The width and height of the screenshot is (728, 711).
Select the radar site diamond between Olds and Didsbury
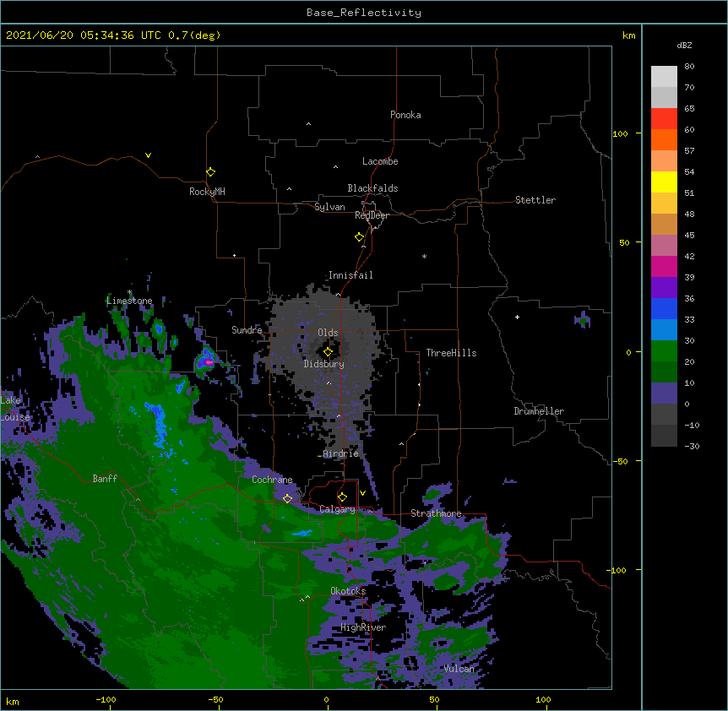328,352
